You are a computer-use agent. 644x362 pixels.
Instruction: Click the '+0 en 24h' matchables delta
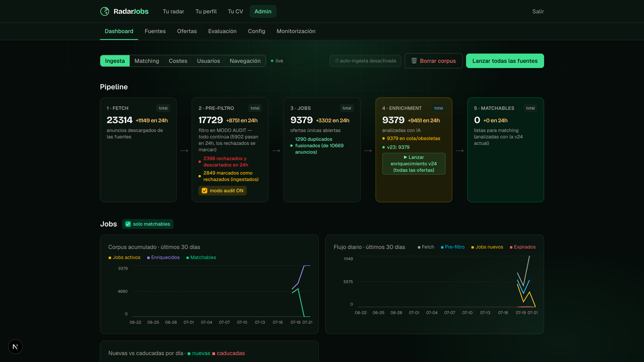click(x=495, y=120)
